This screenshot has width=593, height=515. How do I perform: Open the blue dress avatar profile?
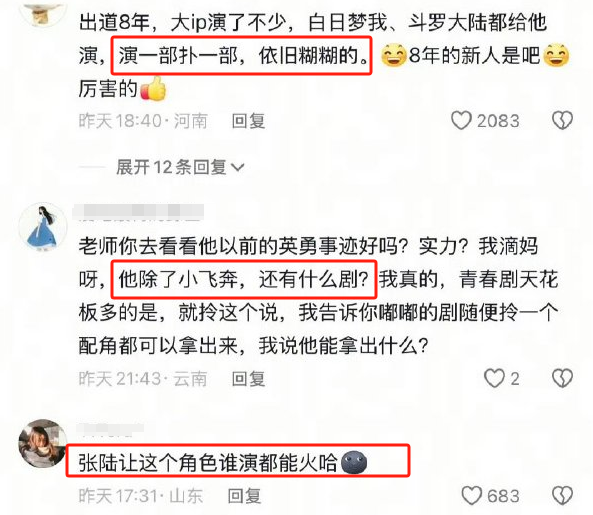(x=43, y=227)
